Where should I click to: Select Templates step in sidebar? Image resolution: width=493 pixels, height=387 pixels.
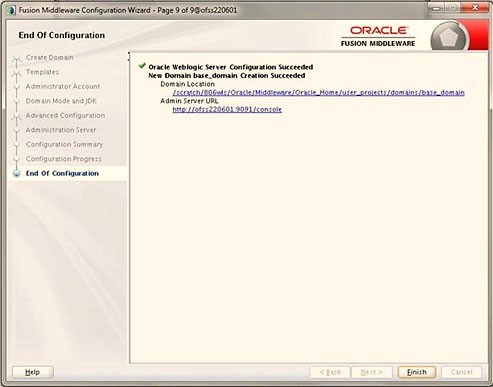pyautogui.click(x=42, y=72)
